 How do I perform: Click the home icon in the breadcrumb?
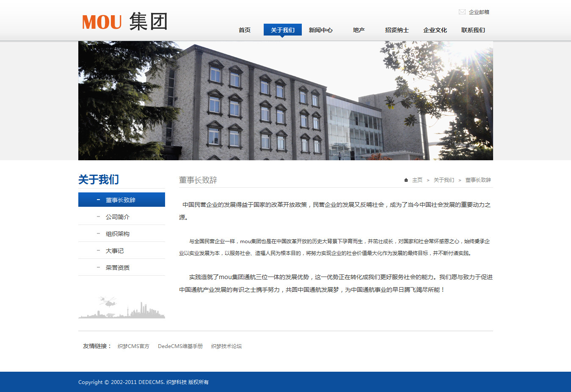click(406, 180)
